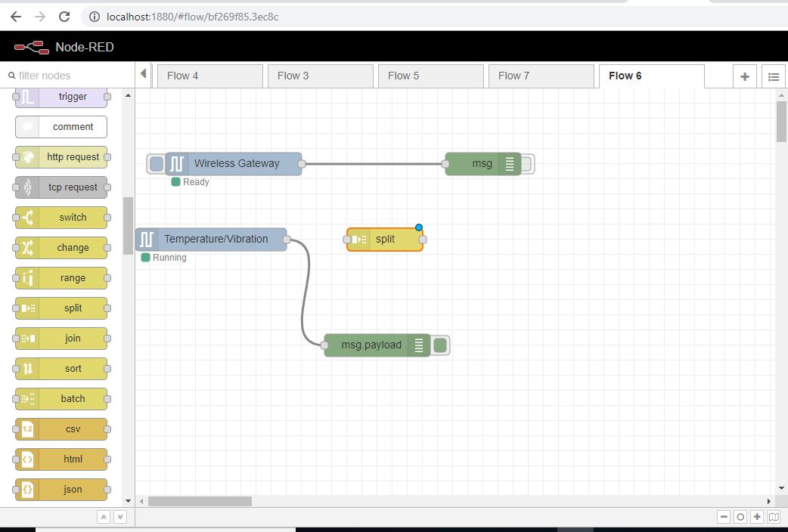Click the Running status text
This screenshot has height=532, width=788.
(x=169, y=257)
